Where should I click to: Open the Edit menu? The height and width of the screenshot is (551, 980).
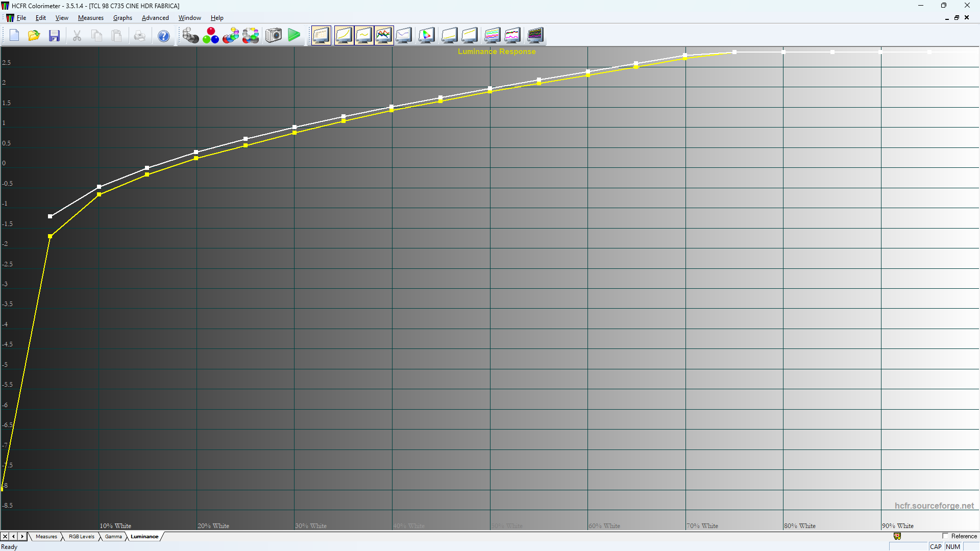41,18
